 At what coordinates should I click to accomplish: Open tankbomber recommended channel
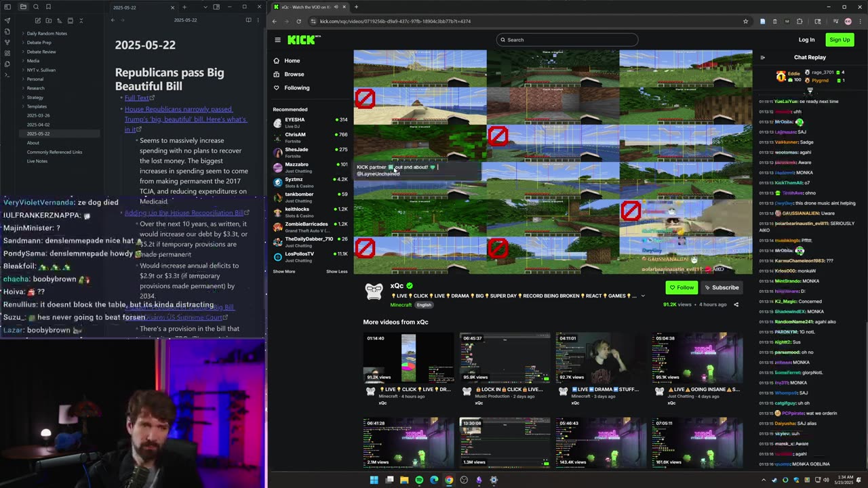[310, 197]
